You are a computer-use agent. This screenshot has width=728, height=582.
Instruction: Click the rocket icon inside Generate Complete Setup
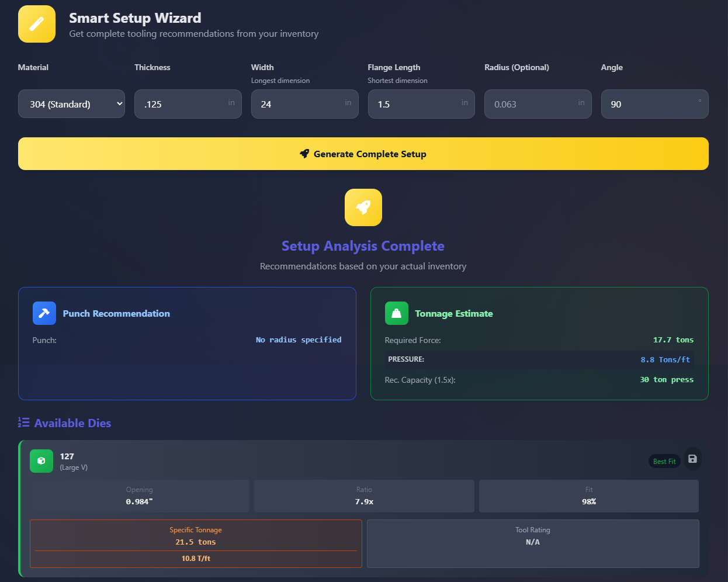(304, 154)
